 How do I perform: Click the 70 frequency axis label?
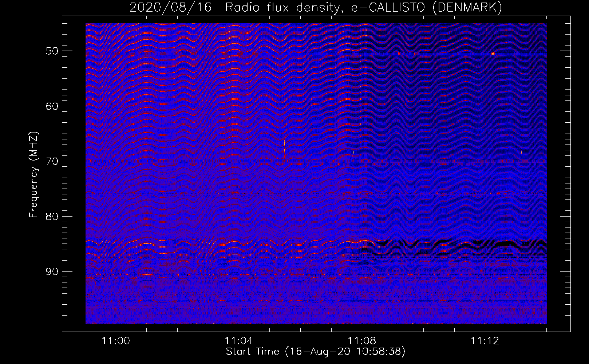coord(52,161)
